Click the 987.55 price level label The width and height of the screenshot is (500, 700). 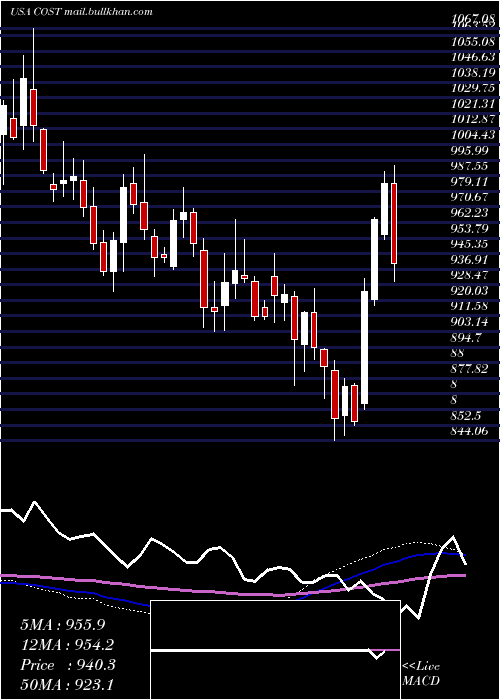(470, 166)
